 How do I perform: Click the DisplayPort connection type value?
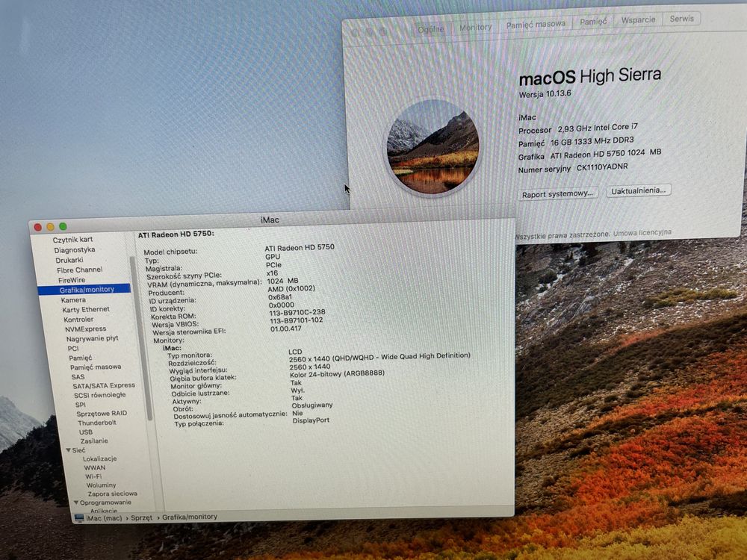(x=311, y=420)
